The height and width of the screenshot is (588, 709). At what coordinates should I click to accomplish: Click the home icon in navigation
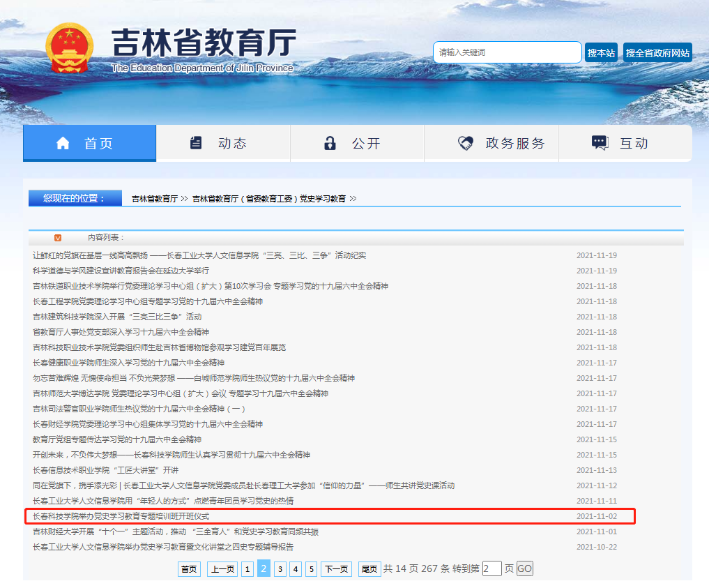coord(63,144)
